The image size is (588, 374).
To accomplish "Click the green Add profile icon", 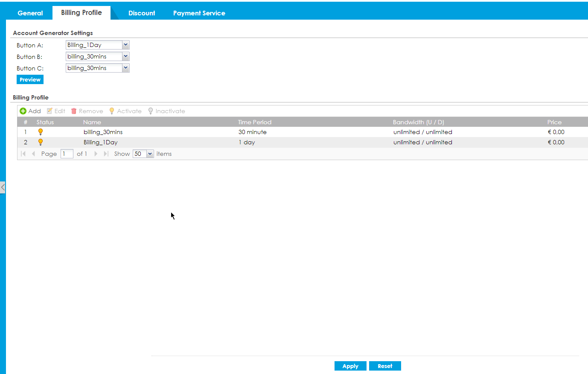I will coord(23,111).
